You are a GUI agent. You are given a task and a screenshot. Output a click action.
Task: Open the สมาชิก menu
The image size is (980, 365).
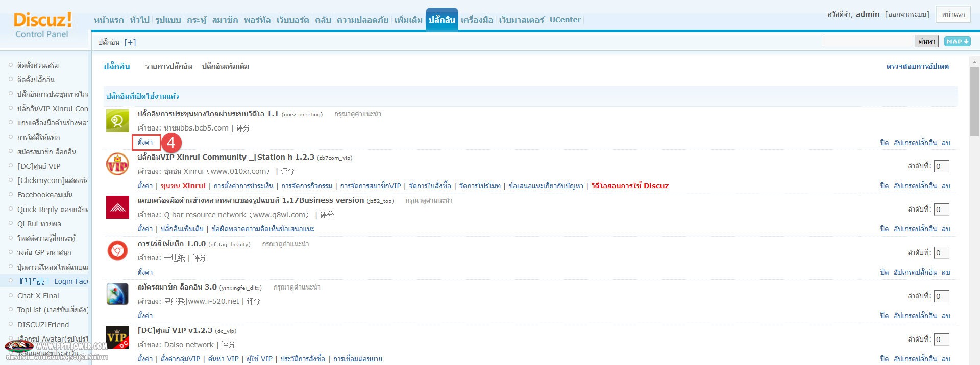coord(225,20)
